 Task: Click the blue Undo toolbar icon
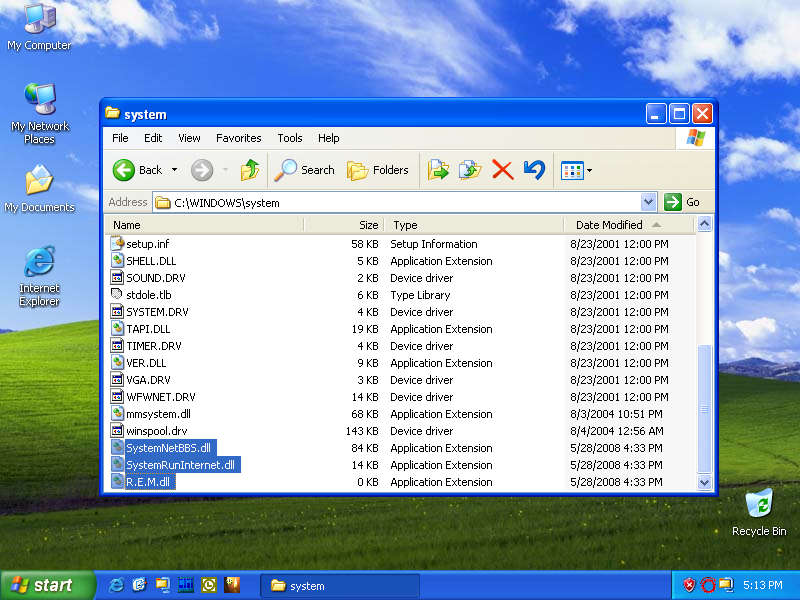534,170
